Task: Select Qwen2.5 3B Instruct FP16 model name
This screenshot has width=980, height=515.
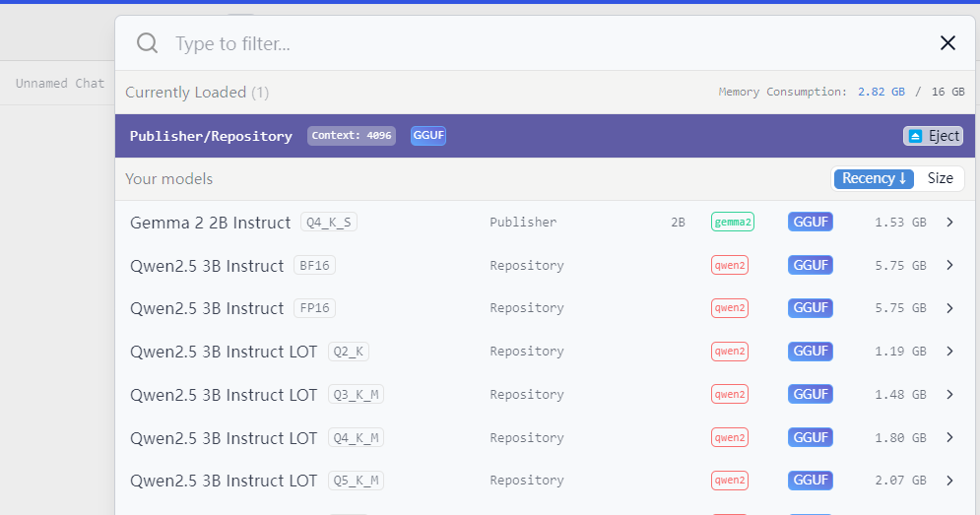Action: pyautogui.click(x=207, y=309)
